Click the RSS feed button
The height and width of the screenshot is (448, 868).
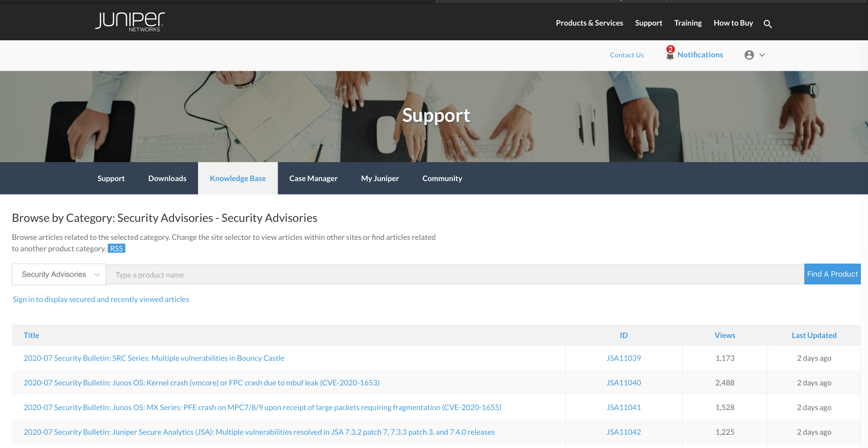point(117,248)
